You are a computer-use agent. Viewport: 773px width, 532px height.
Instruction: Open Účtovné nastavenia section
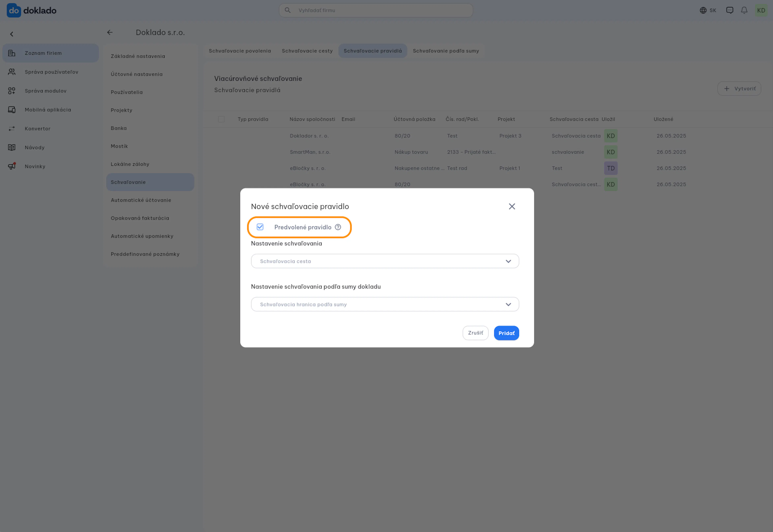(x=150, y=74)
